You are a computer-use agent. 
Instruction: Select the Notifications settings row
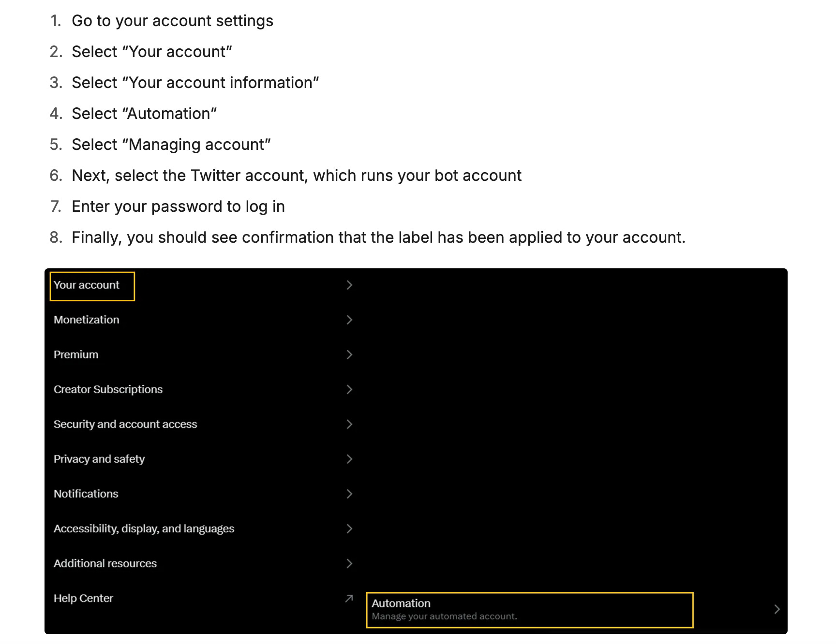tap(203, 494)
